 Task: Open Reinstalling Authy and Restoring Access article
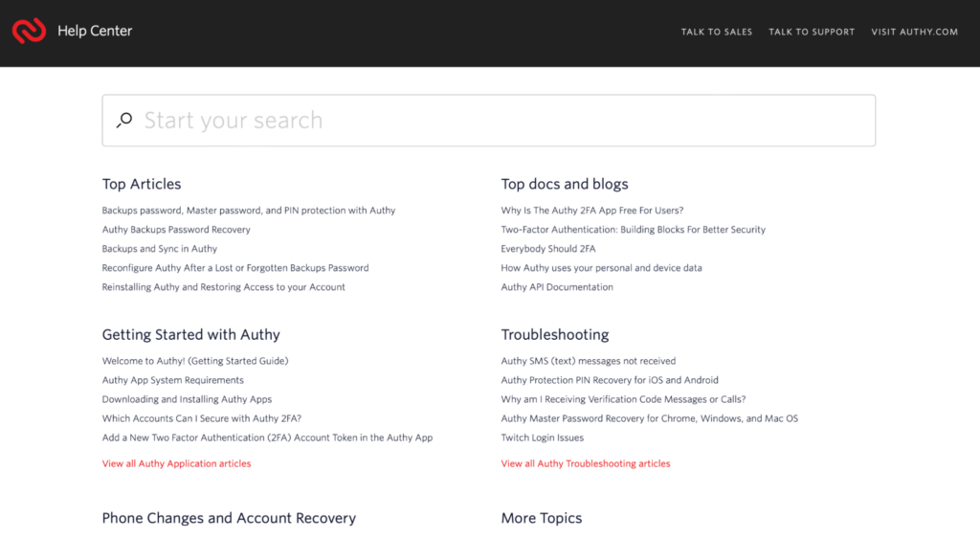pos(223,287)
